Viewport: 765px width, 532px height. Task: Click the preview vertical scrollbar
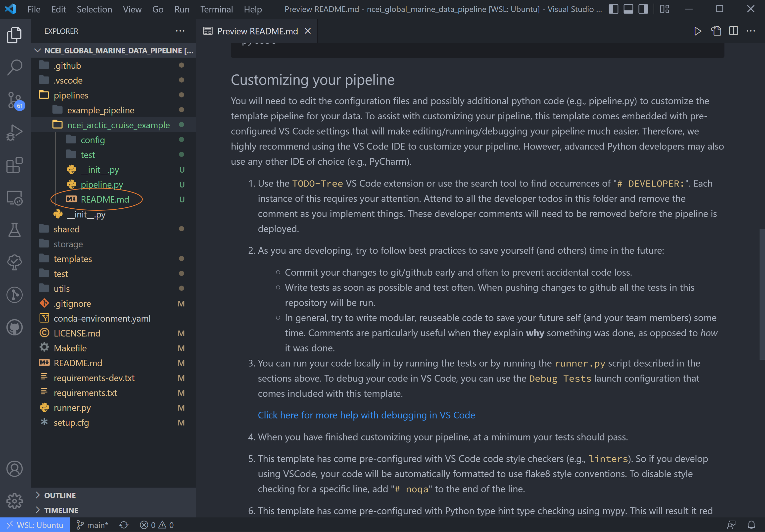(x=762, y=294)
